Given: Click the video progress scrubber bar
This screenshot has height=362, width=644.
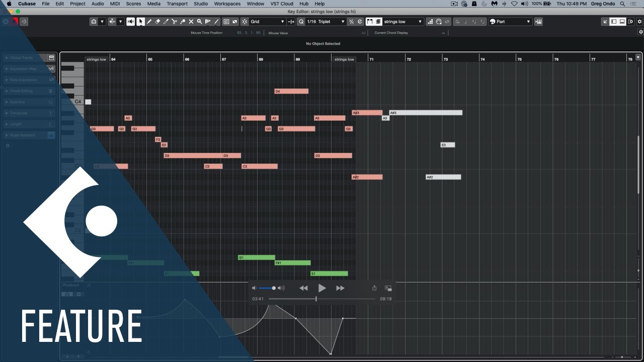Looking at the screenshot, I should [x=322, y=299].
